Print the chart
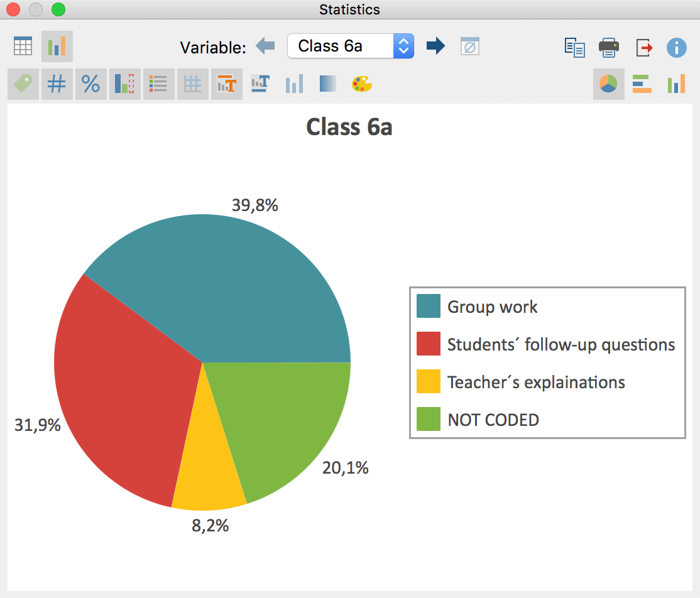Image resolution: width=700 pixels, height=598 pixels. 608,47
